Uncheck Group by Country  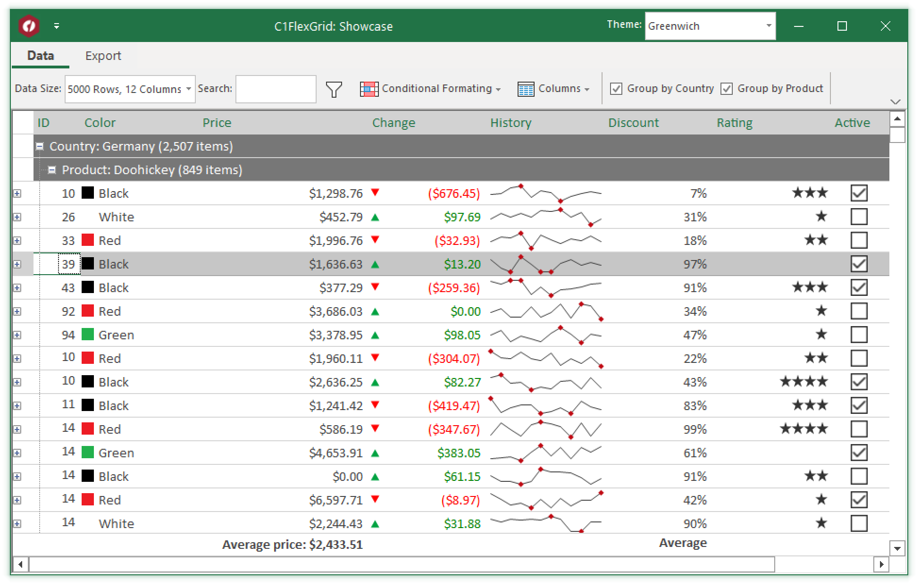(x=616, y=89)
